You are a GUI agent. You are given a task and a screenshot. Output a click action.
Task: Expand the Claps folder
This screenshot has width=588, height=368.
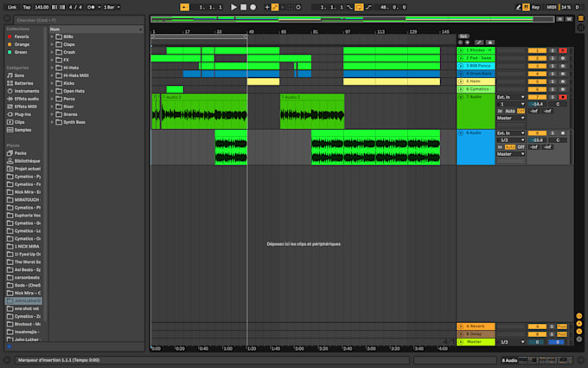52,45
